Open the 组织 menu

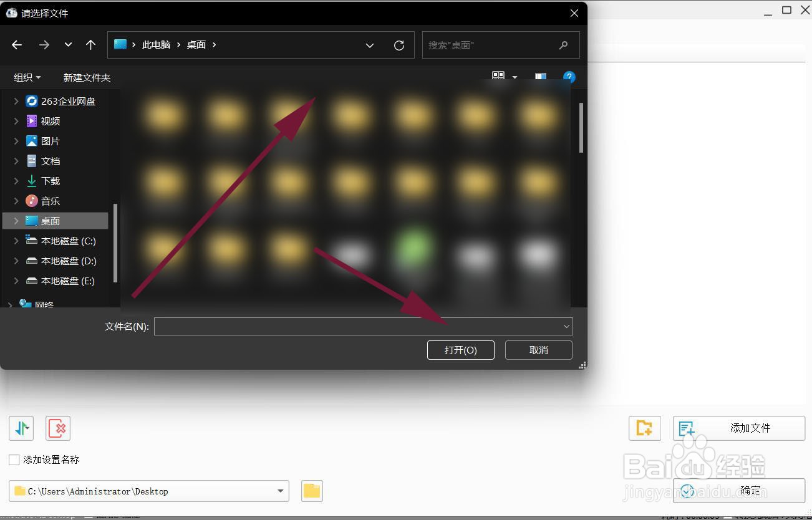(27, 77)
